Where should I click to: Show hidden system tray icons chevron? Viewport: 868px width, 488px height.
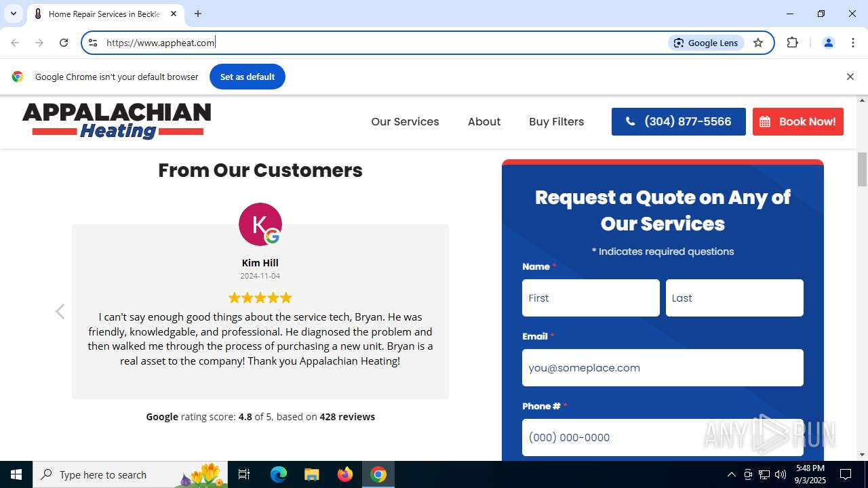731,474
